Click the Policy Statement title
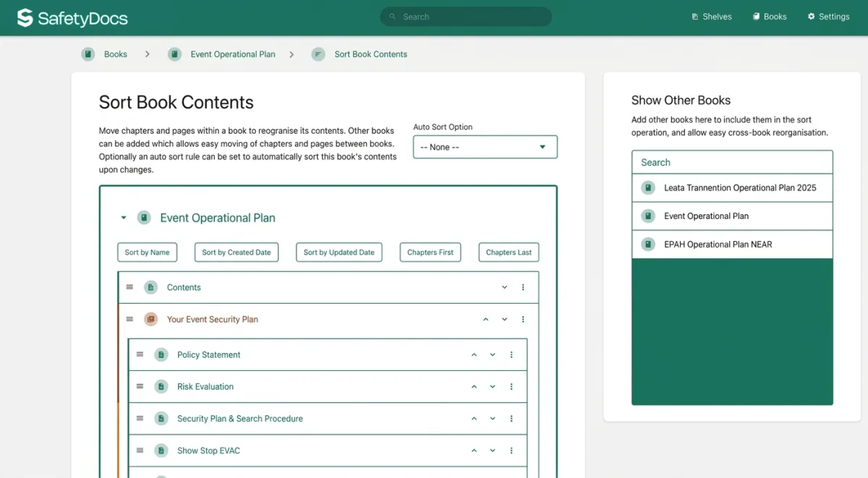 point(208,354)
